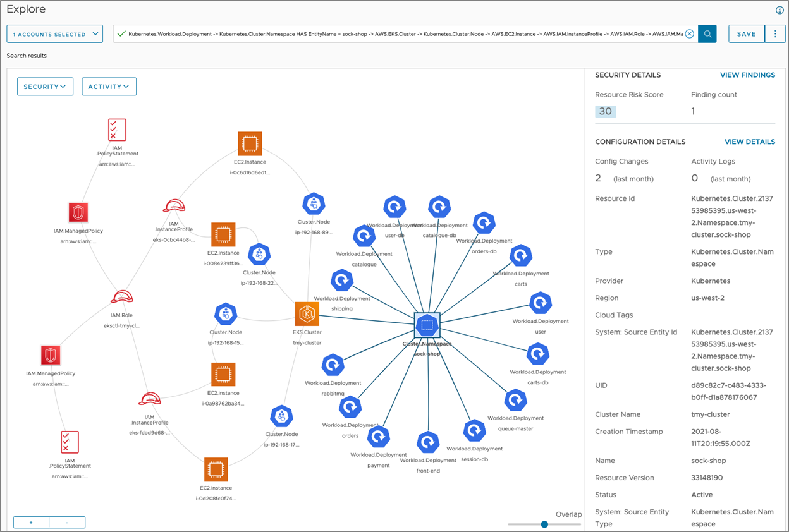The width and height of the screenshot is (789, 532).
Task: Adjust the Overlap slider handle
Action: tap(544, 524)
